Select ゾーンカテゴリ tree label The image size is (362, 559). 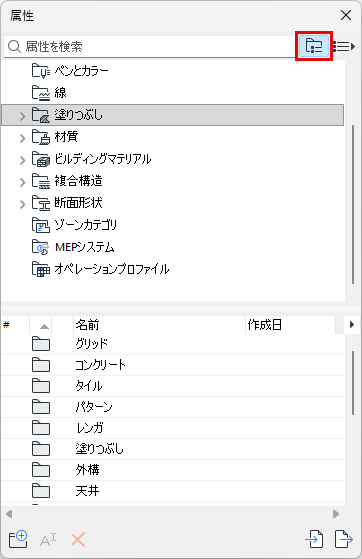pyautogui.click(x=86, y=225)
